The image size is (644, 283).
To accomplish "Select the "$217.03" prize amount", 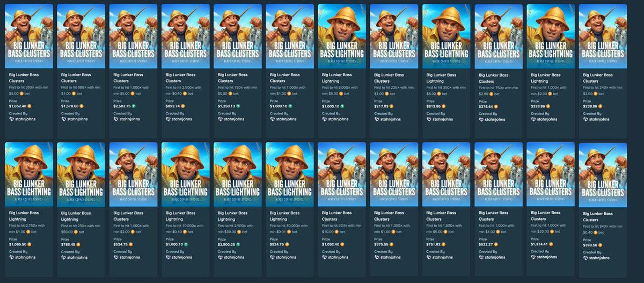I will [381, 106].
